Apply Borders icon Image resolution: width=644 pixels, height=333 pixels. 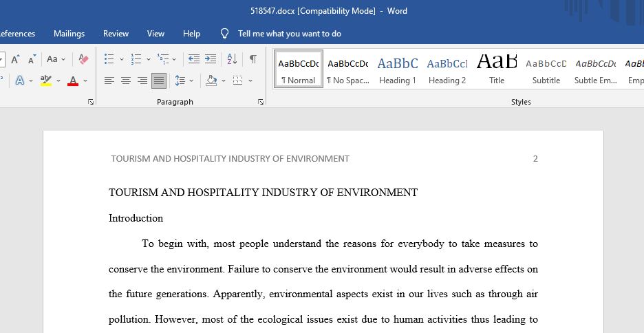point(237,80)
